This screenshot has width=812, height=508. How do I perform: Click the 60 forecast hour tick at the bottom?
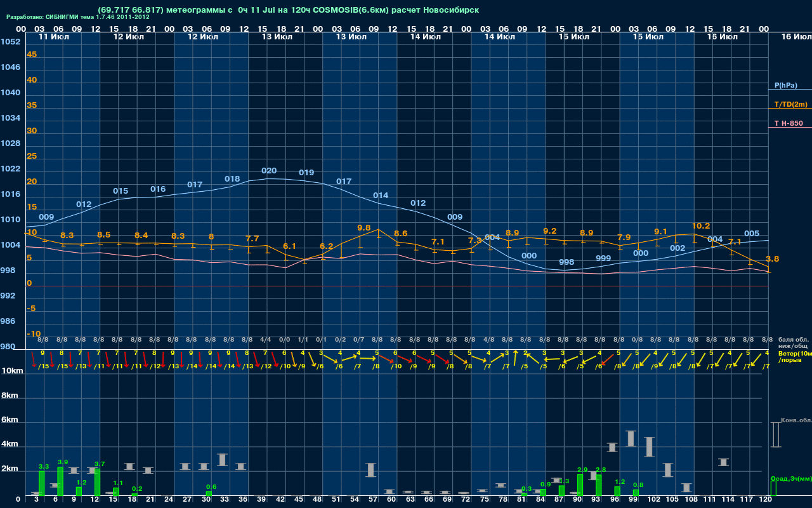(x=392, y=500)
